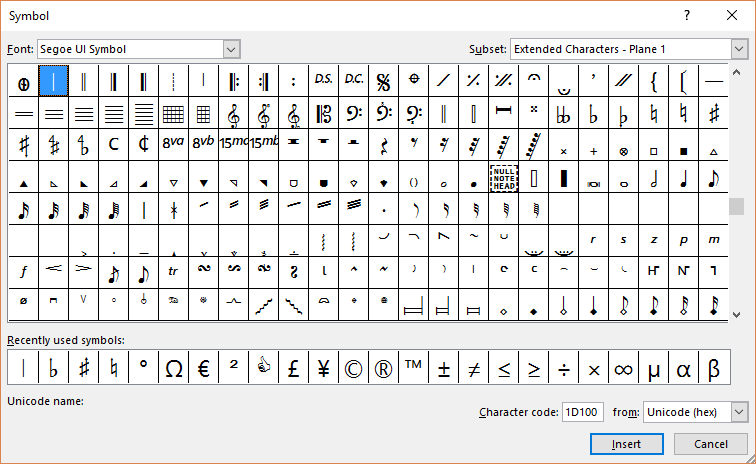Choose the null note head symbol
This screenshot has width=756, height=464.
503,177
